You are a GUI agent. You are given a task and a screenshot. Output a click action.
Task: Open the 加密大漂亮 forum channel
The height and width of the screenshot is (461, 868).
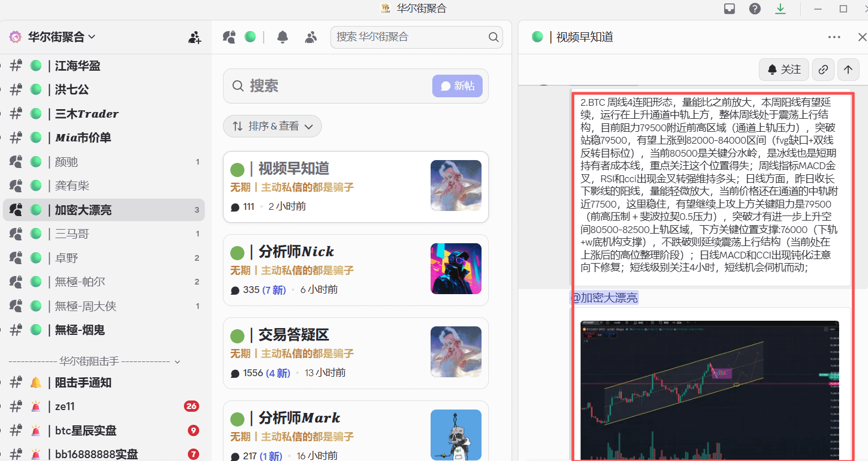(105, 210)
